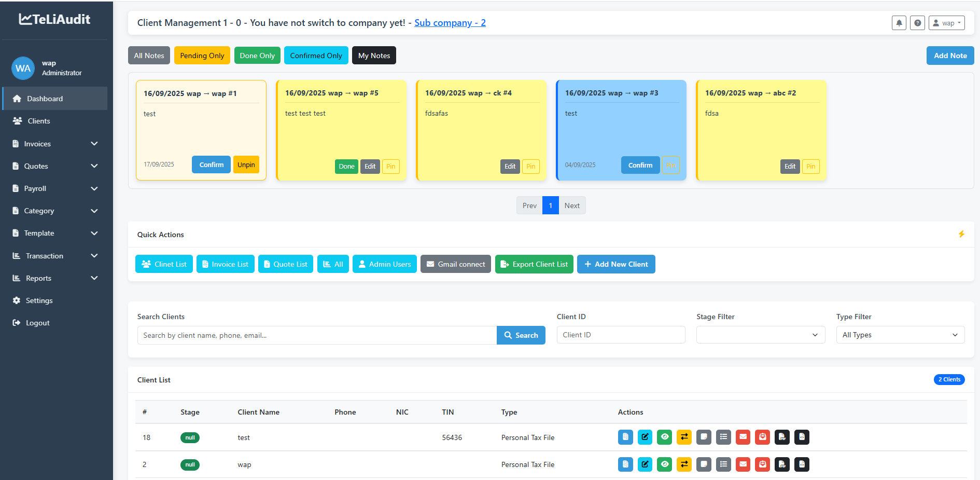Click the blue document icon for client wap
Viewport: 980px width, 480px height.
[625, 464]
